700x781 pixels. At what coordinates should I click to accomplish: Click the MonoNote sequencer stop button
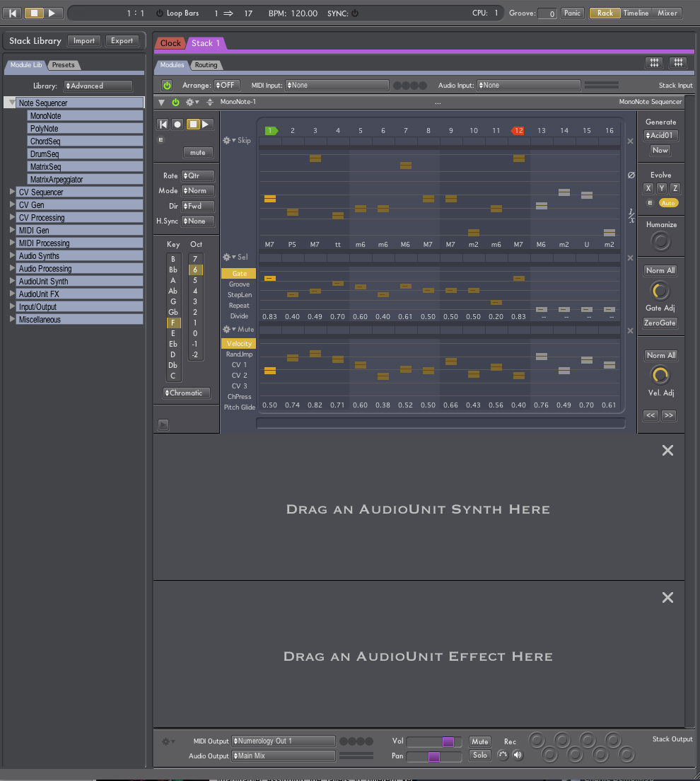(x=192, y=125)
